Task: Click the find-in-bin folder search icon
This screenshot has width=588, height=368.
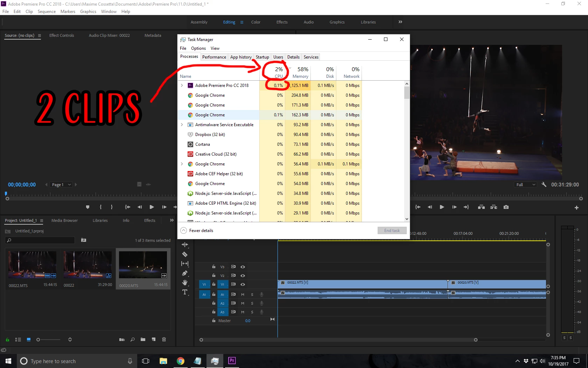Action: tap(84, 240)
